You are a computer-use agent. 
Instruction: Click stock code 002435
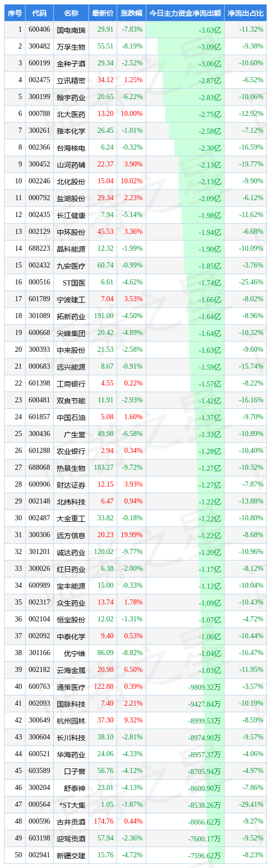39,215
